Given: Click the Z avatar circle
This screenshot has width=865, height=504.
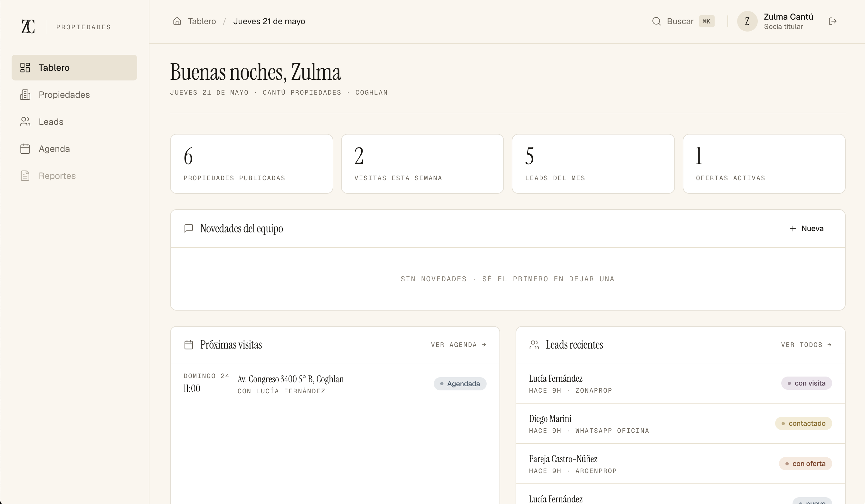Looking at the screenshot, I should 747,21.
